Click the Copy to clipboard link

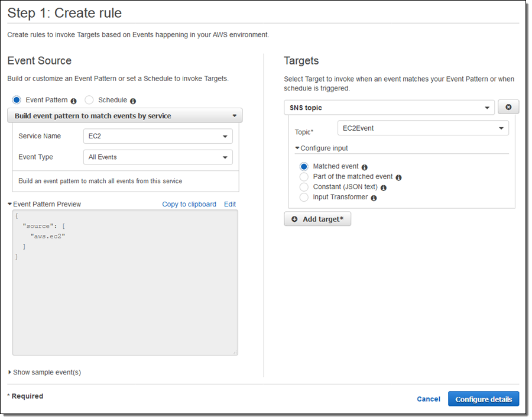point(189,204)
